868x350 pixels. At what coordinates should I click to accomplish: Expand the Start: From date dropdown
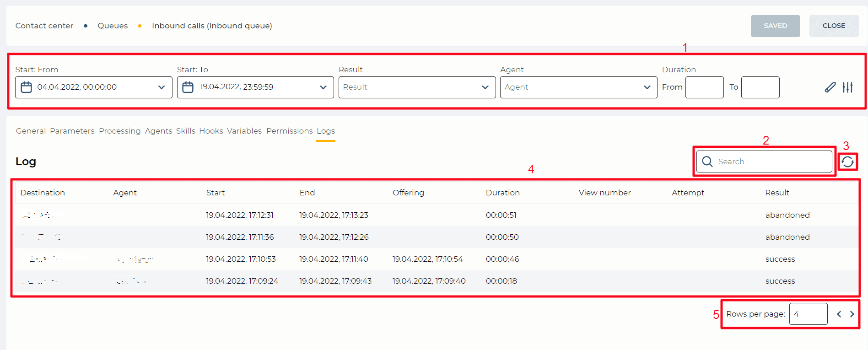coord(162,87)
